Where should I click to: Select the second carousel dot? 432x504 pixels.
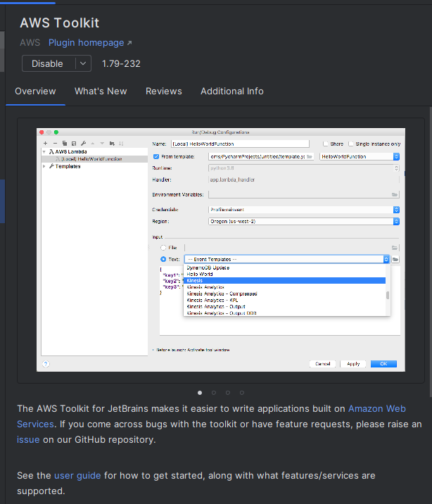(214, 393)
